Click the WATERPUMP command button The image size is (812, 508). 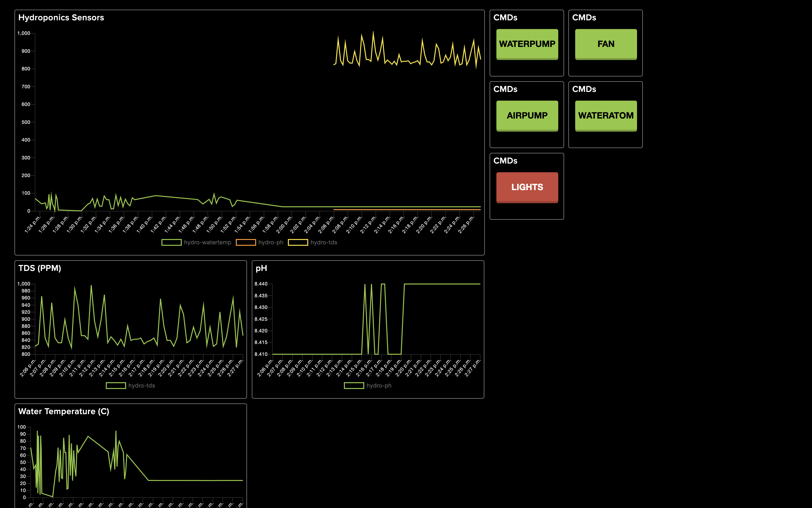(527, 44)
